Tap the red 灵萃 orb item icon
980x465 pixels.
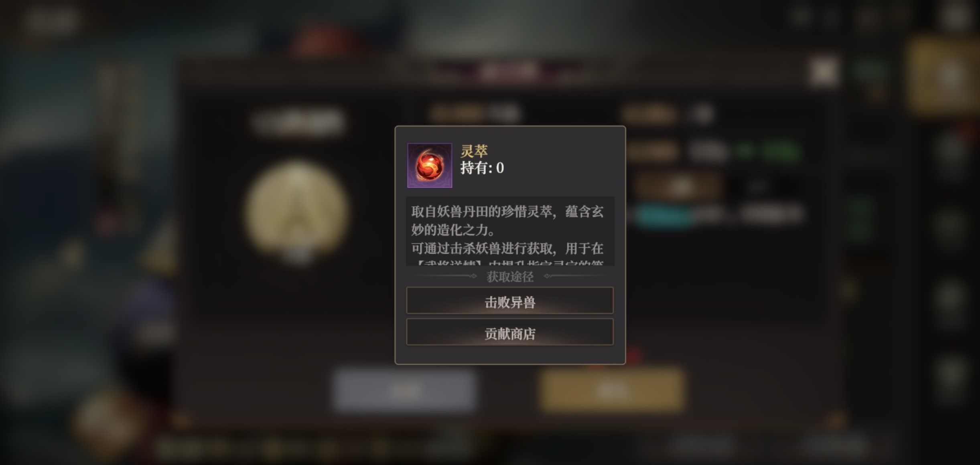coord(430,165)
